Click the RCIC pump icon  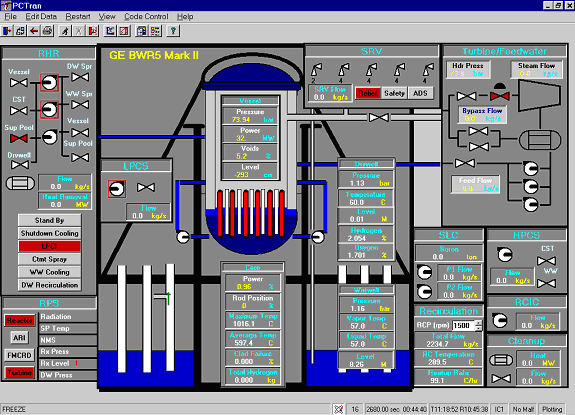coord(499,320)
